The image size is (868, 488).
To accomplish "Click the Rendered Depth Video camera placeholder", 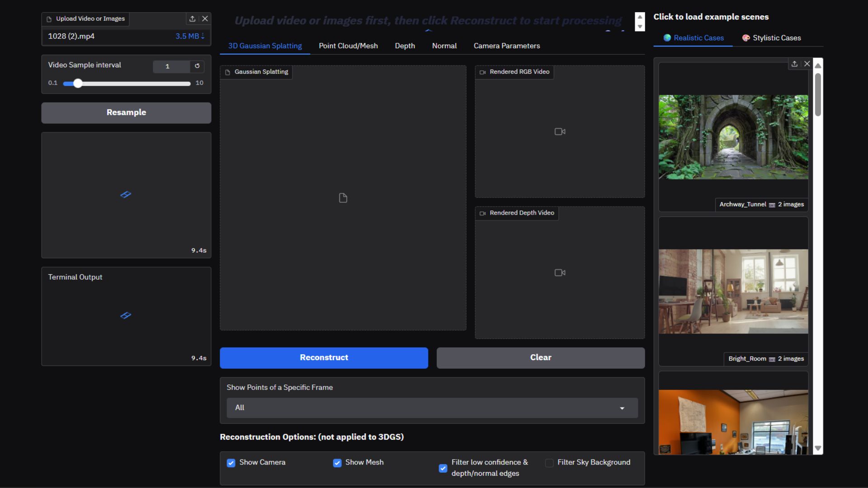I will point(560,272).
